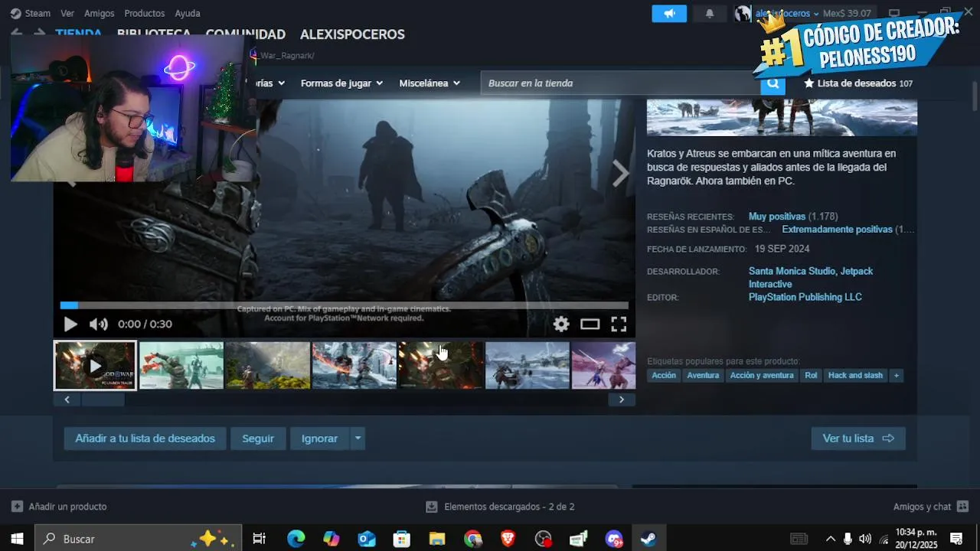Open the Muy positivas recent reviews link
Screen dimensions: 980x551
pos(777,217)
